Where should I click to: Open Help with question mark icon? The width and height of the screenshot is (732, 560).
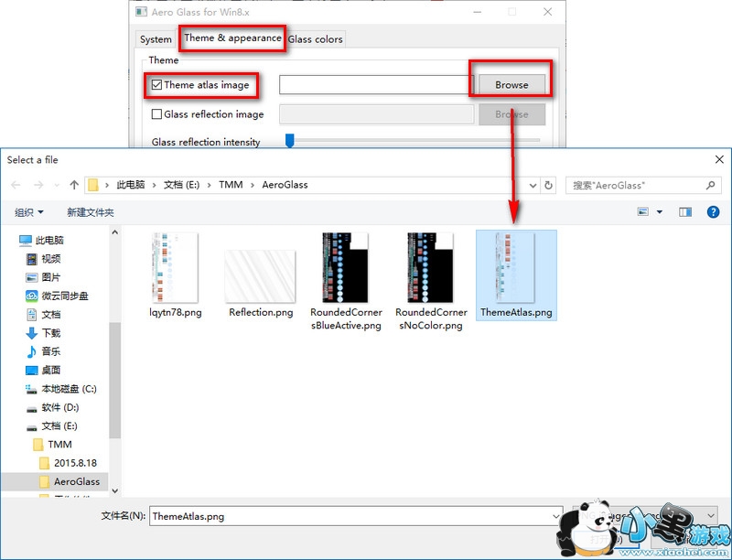click(x=713, y=212)
